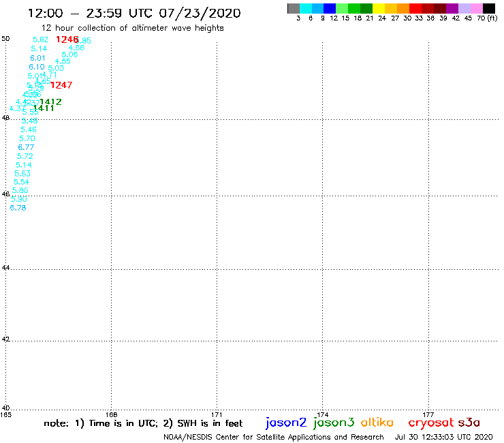Select the purple swatch in the color scale
The height and width of the screenshot is (443, 504).
(x=452, y=8)
